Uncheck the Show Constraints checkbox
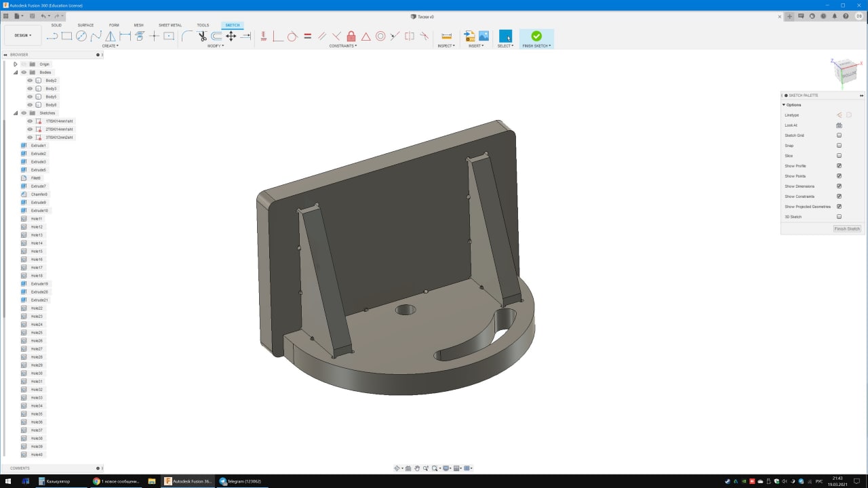The width and height of the screenshot is (868, 488). pos(839,197)
